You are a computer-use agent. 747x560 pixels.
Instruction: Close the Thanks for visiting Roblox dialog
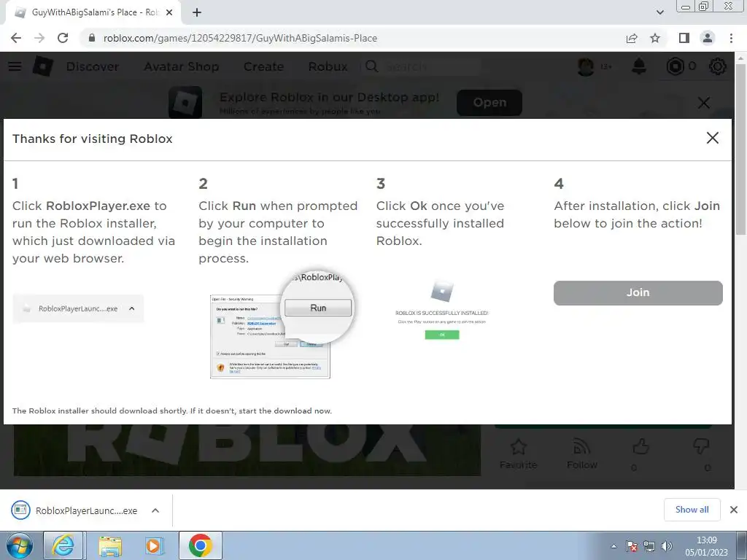(x=712, y=138)
